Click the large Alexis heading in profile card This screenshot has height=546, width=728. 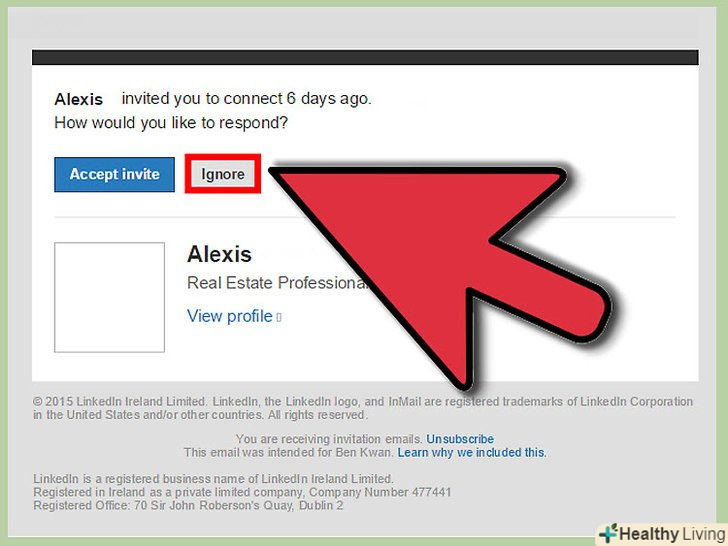(x=219, y=254)
